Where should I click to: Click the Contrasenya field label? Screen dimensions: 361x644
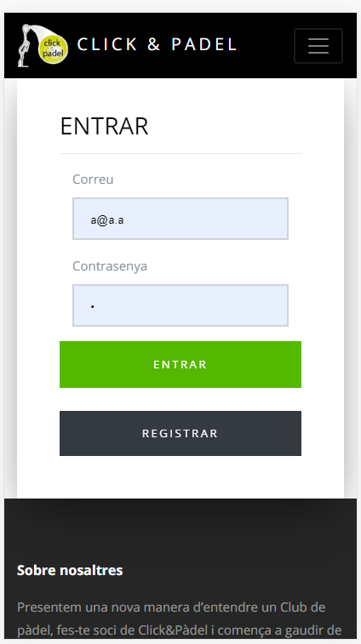[110, 266]
